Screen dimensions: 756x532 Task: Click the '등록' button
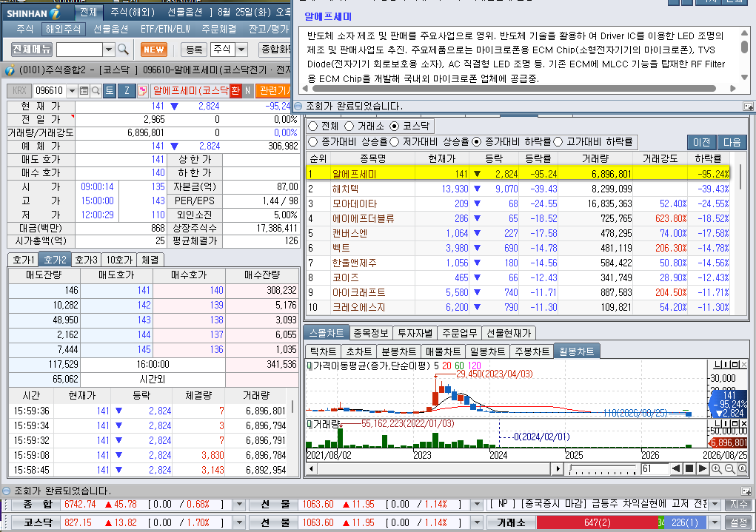(x=194, y=49)
